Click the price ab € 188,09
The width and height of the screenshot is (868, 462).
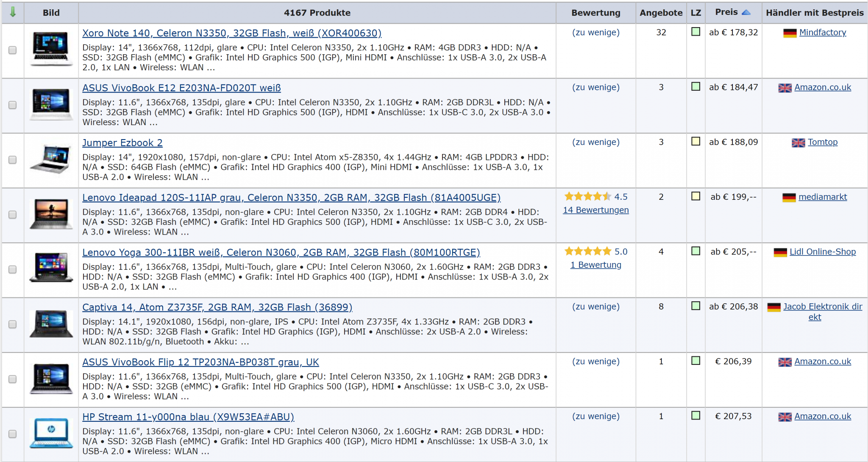733,142
